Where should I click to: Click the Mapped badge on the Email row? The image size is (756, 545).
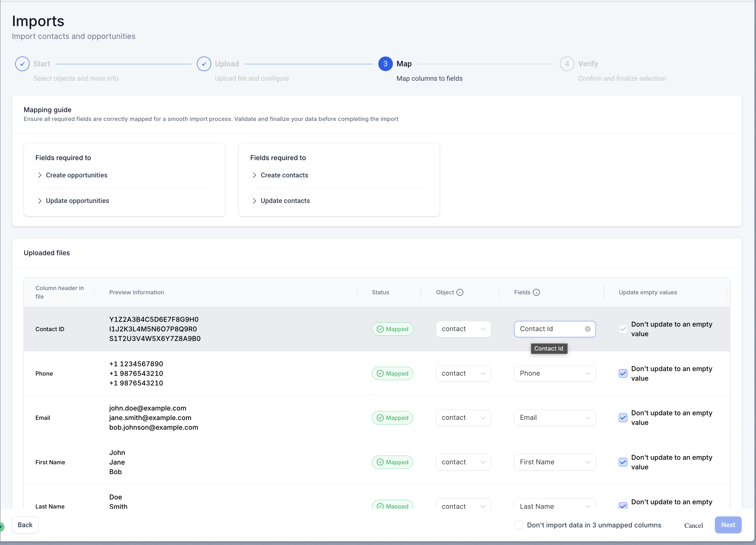392,417
